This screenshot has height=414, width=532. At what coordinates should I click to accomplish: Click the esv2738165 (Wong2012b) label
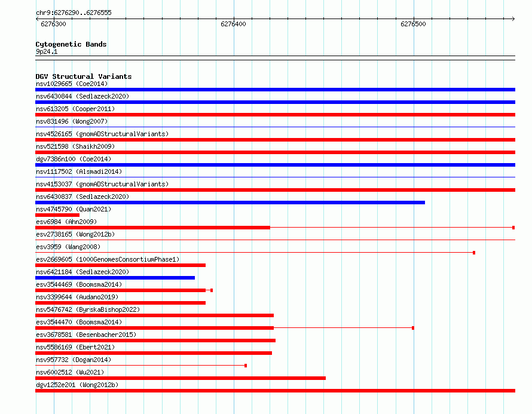[75, 234]
